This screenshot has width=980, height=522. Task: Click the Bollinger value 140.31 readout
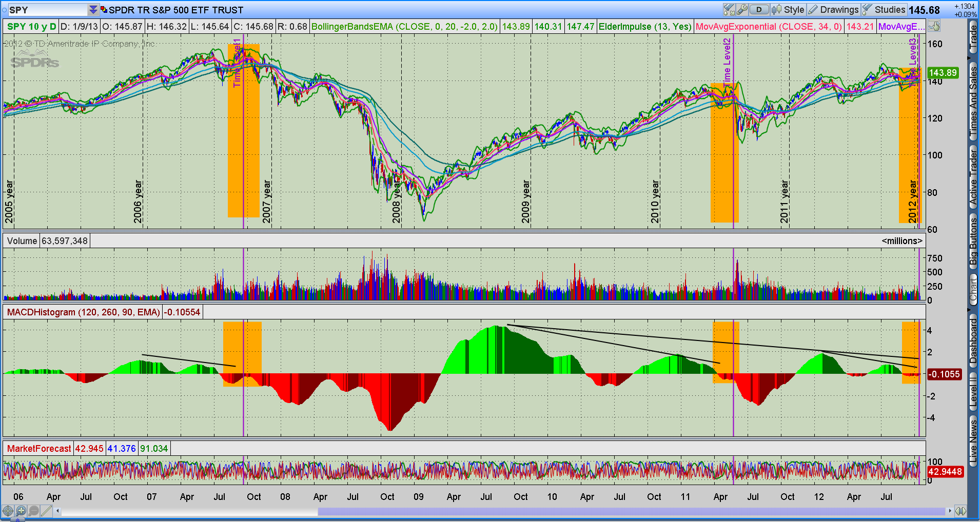pyautogui.click(x=548, y=27)
